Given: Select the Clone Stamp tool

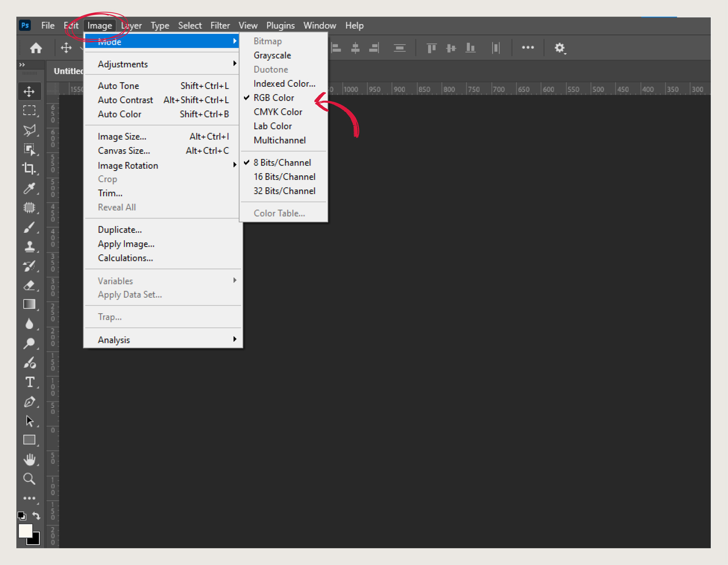Looking at the screenshot, I should (x=29, y=246).
